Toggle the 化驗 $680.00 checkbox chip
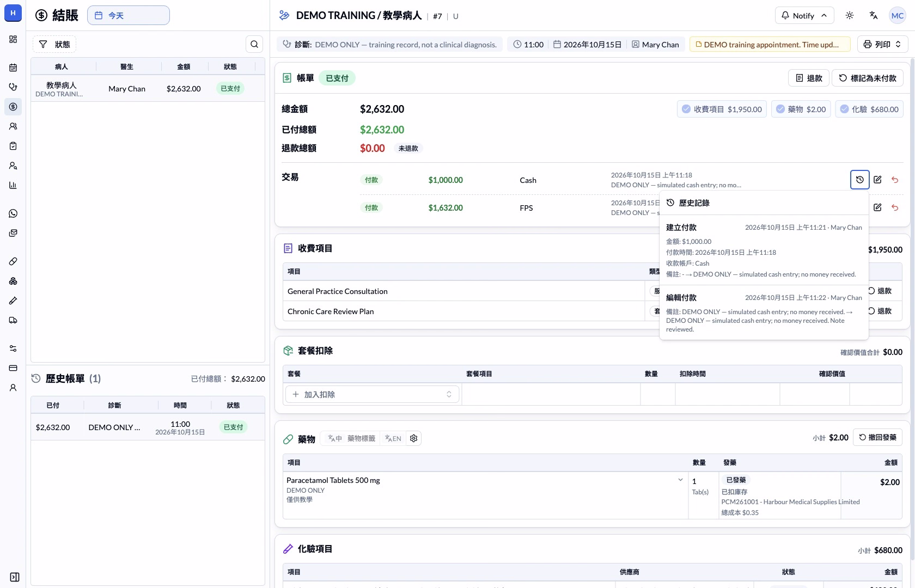Screen dimensions: 915x588 coord(869,109)
